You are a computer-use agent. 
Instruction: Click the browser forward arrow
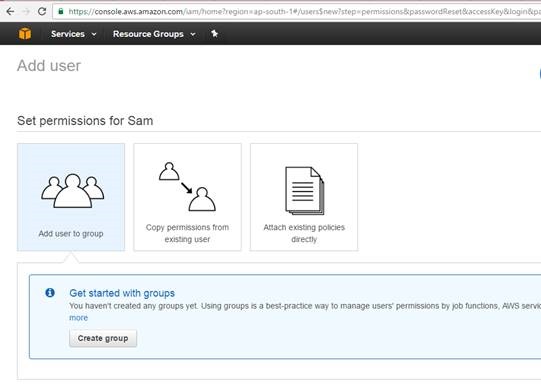[26, 11]
